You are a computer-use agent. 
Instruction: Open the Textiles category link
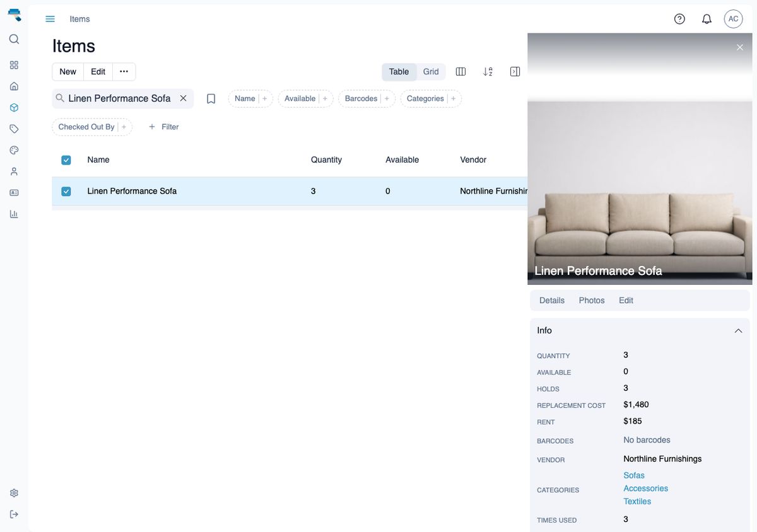click(637, 502)
